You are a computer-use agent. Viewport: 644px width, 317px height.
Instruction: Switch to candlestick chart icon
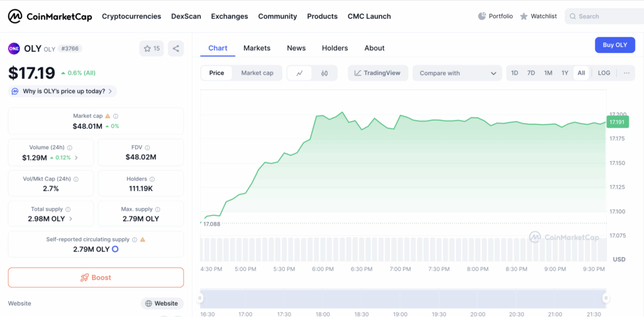[325, 73]
